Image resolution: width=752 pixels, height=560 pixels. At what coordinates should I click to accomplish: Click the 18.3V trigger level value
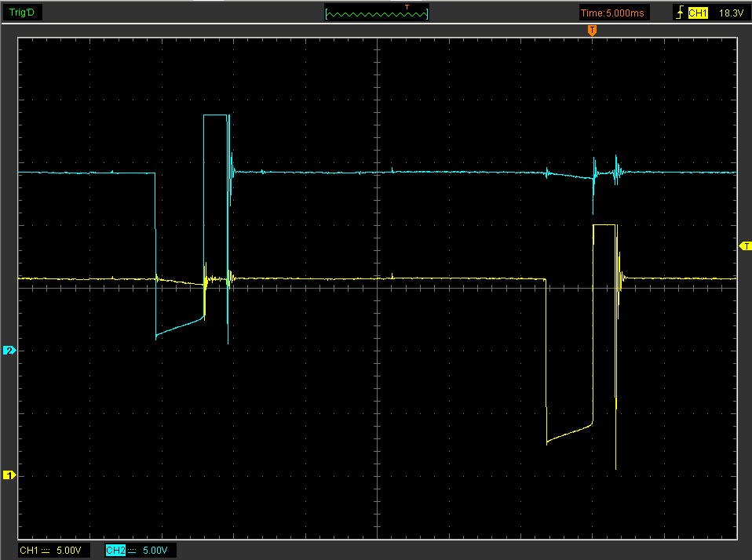point(731,13)
